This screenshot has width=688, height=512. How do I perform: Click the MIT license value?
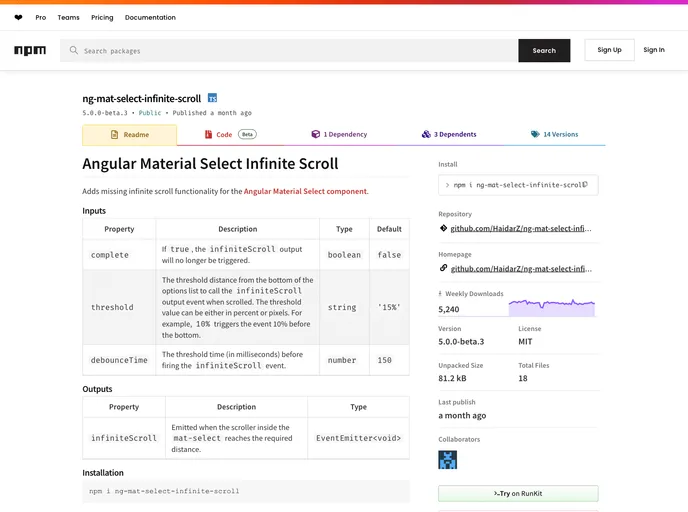[525, 341]
